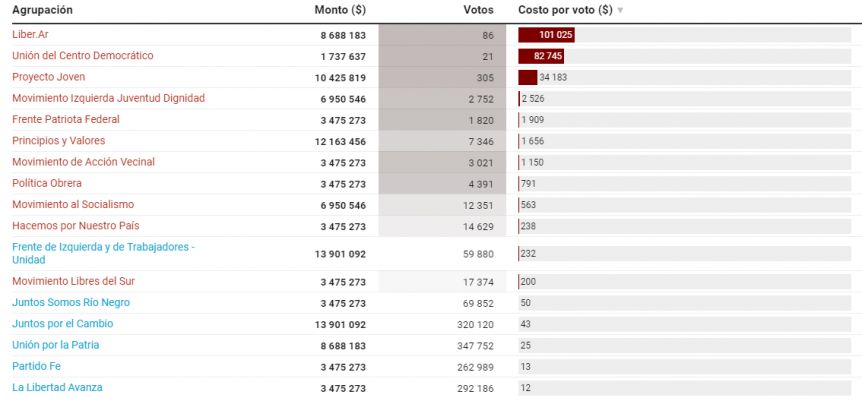Select Juntos Somos Río Negro entry
Viewport: 862px width, 404px height.
[x=71, y=302]
